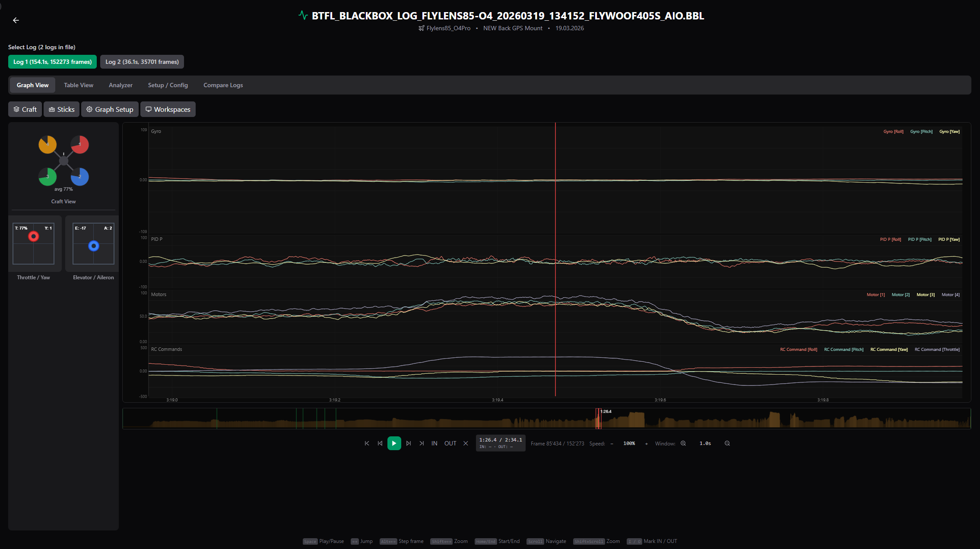The image size is (980, 549).
Task: Toggle the Gyro [Roll] trace visibility
Action: [x=893, y=131]
